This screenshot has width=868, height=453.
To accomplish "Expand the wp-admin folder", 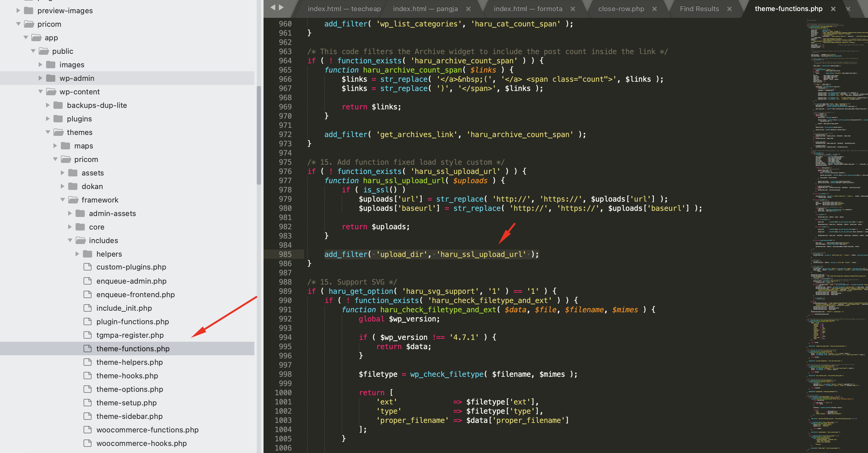I will point(41,78).
